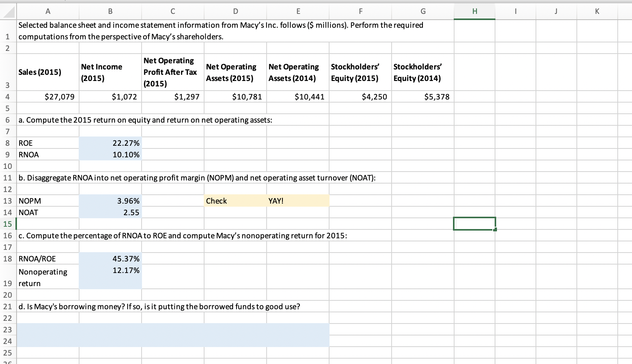
Task: Select column I header
Action: [x=515, y=12]
